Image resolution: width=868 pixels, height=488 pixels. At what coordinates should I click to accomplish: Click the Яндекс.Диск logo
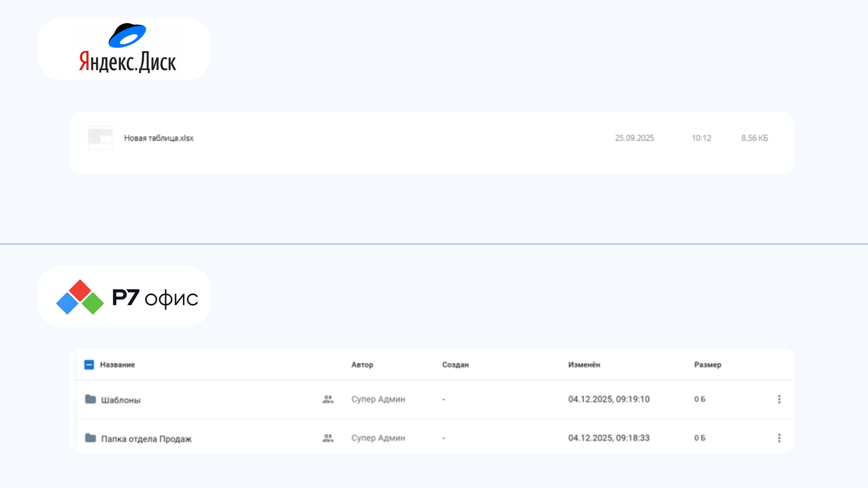[127, 49]
